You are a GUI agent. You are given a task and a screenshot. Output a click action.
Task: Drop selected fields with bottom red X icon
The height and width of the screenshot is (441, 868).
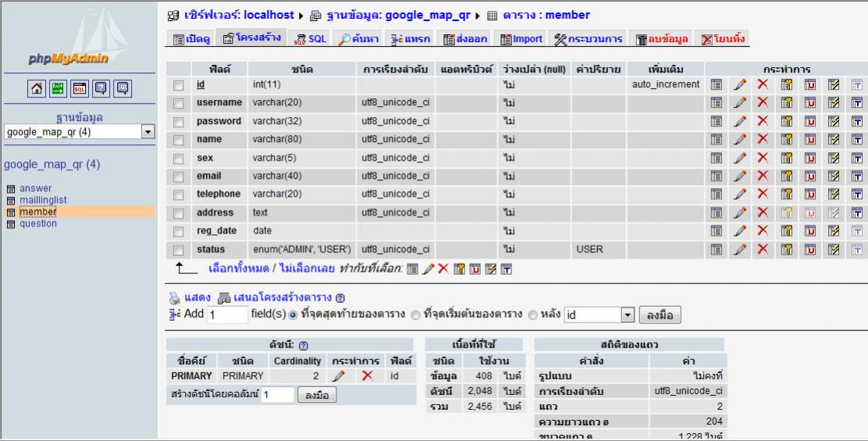[443, 269]
